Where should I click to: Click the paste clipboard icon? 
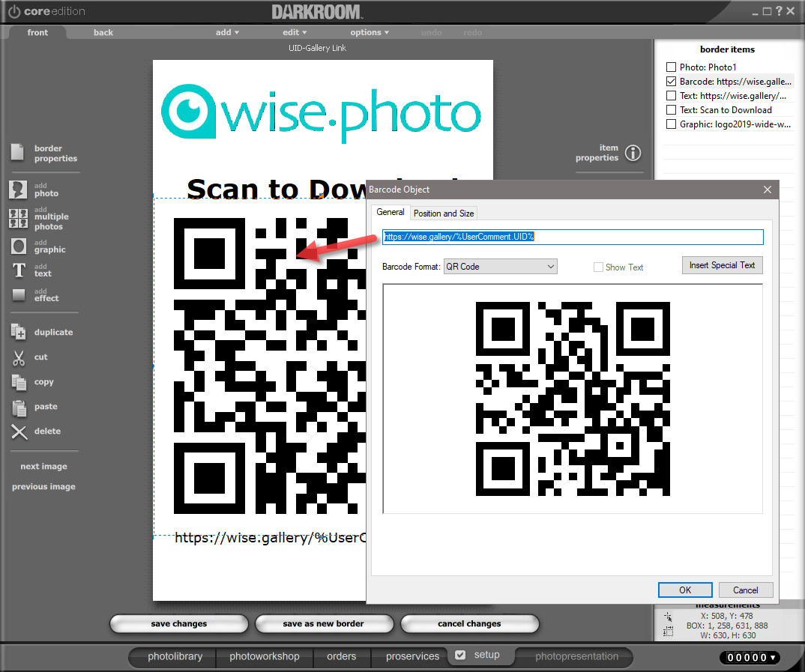(x=19, y=408)
